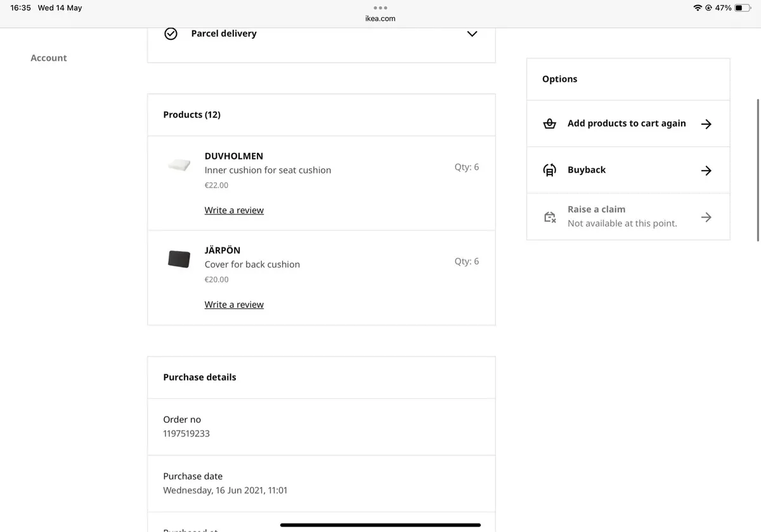
Task: Click purchase date Wednesday, 16 Jun 2021
Action: click(225, 490)
